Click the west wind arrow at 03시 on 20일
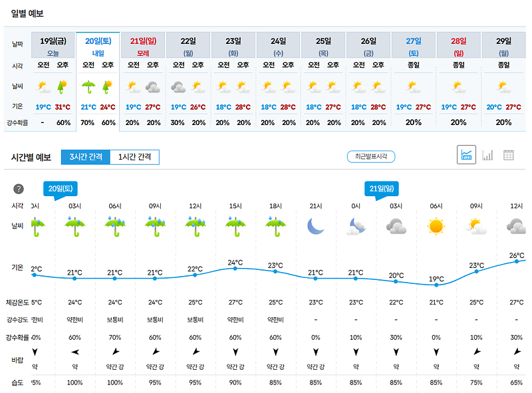 pyautogui.click(x=75, y=352)
